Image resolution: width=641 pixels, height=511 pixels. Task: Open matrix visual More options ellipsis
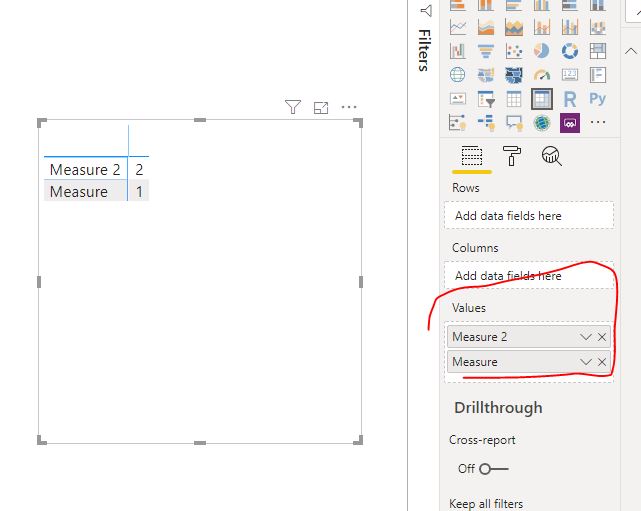[x=349, y=107]
